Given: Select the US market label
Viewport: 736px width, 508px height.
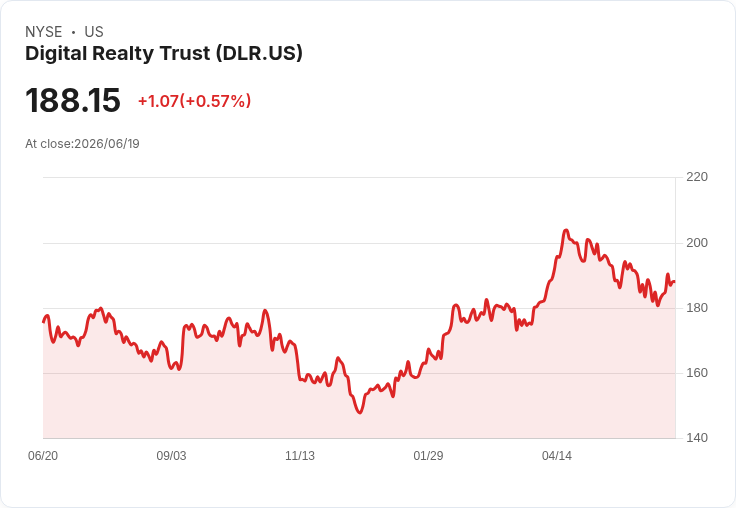Looking at the screenshot, I should (94, 32).
